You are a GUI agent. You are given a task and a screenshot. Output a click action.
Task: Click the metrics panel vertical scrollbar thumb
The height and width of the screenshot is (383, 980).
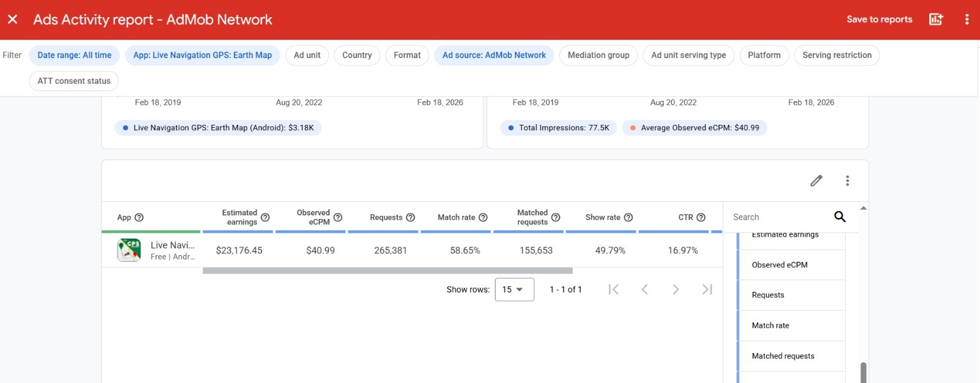[x=863, y=373]
